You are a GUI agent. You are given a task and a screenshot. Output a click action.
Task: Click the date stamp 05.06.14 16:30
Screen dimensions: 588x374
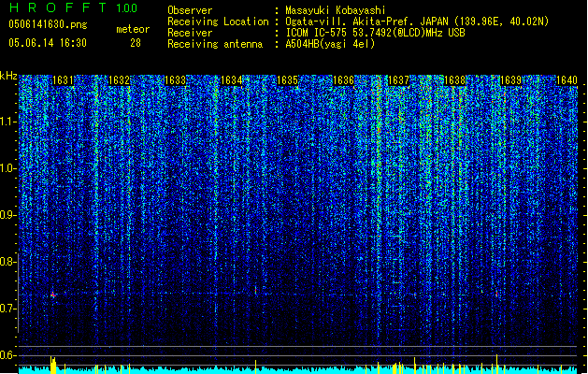48,43
